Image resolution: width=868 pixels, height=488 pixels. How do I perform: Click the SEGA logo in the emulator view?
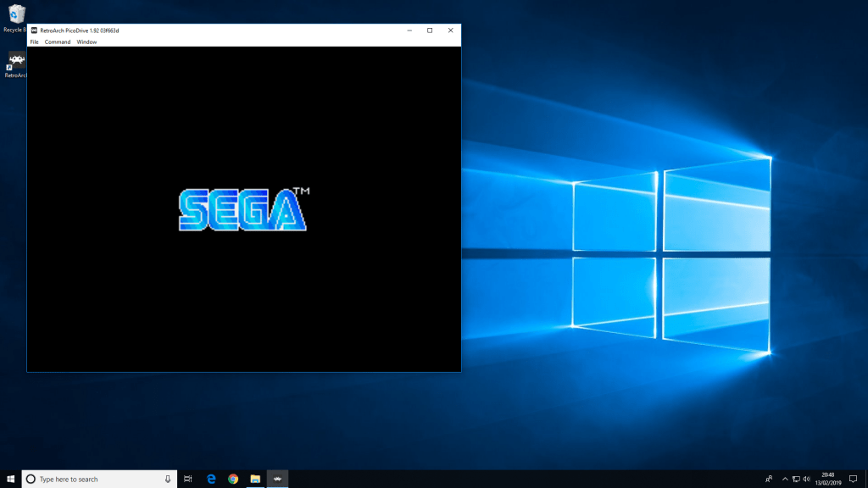(243, 209)
